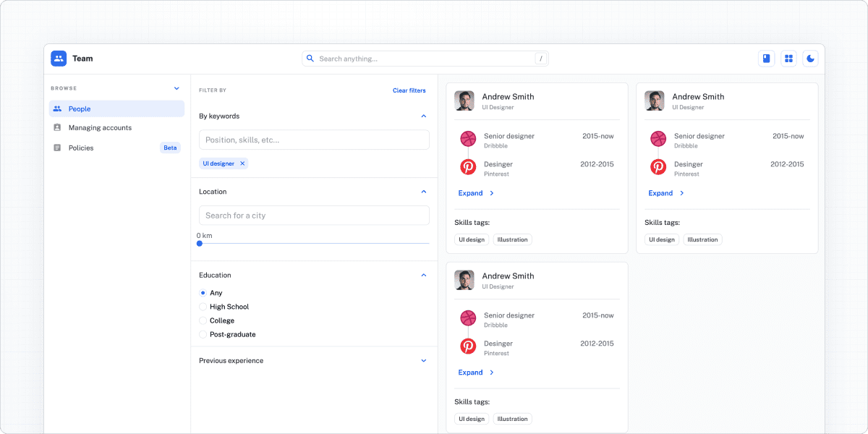Click the Policies notepad icon

(x=58, y=148)
